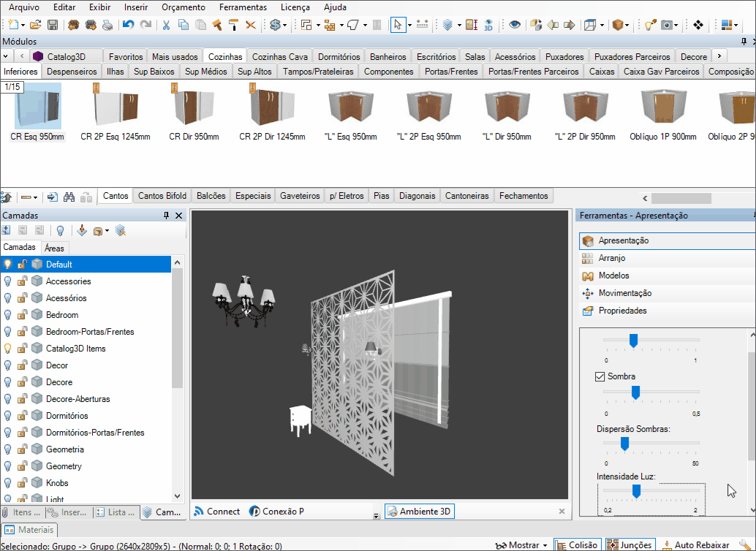This screenshot has height=551, width=756.
Task: Click lightbulb icon in Camadas toolbar
Action: click(x=60, y=231)
